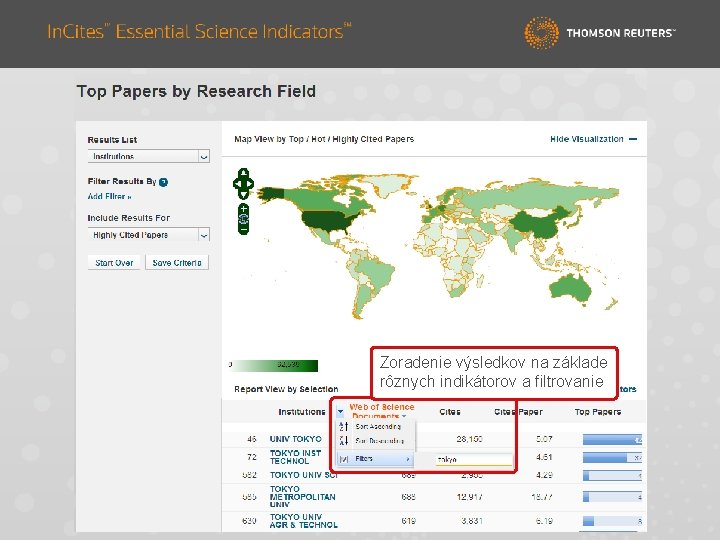Click the Sort Descending Z-A icon
The height and width of the screenshot is (540, 720).
click(343, 441)
